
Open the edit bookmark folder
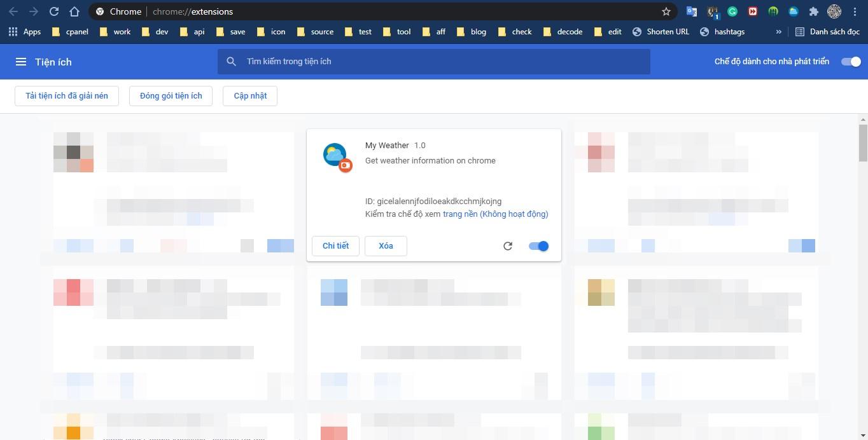(608, 32)
